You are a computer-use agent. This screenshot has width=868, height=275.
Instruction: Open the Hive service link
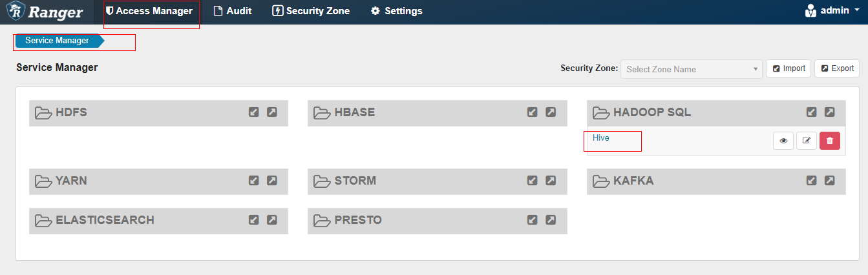click(x=601, y=138)
